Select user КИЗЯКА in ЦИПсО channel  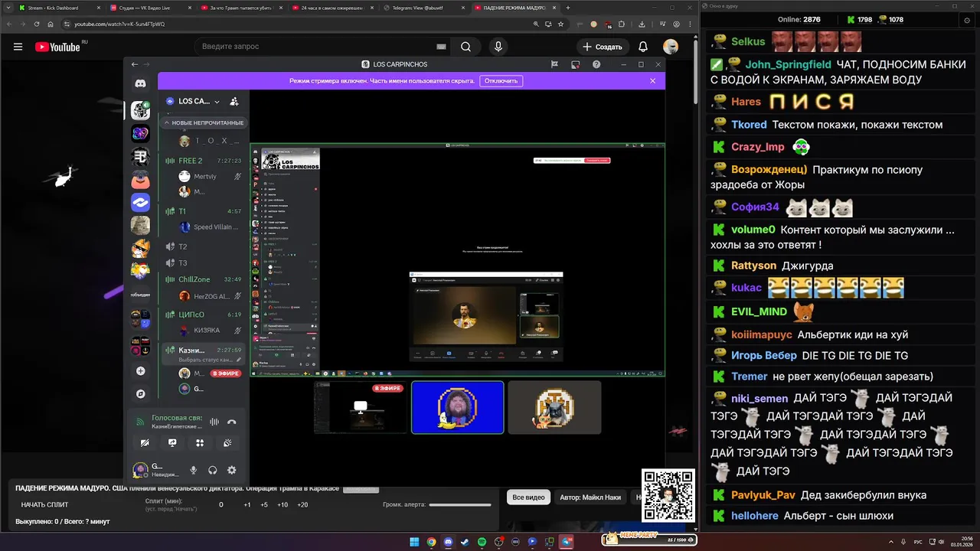(209, 331)
